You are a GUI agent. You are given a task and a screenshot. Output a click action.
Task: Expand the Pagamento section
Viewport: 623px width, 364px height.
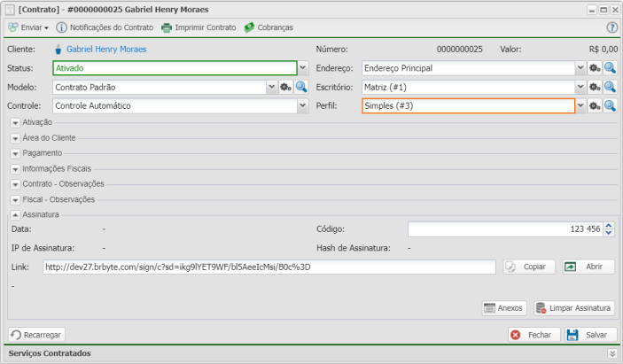tap(16, 153)
